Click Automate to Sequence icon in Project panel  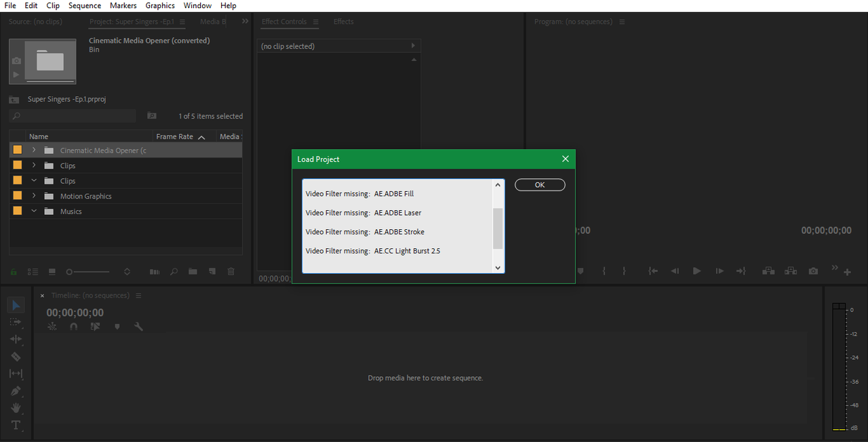tap(155, 271)
